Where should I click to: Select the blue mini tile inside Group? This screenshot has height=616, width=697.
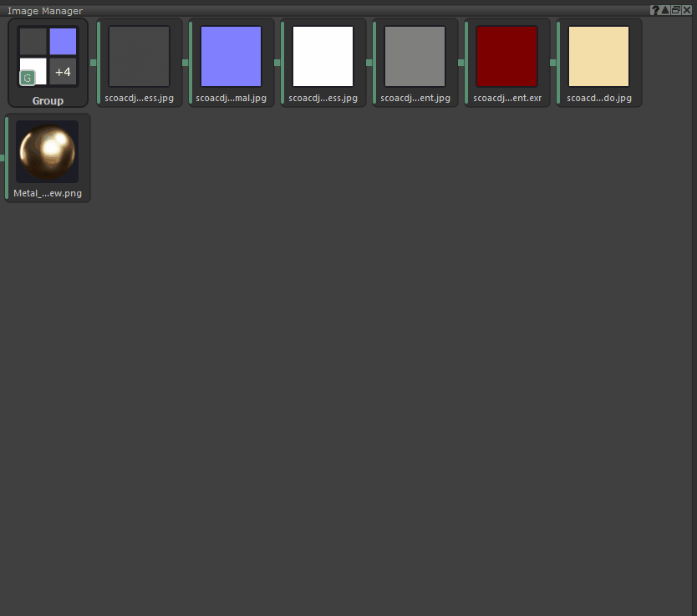click(x=63, y=41)
